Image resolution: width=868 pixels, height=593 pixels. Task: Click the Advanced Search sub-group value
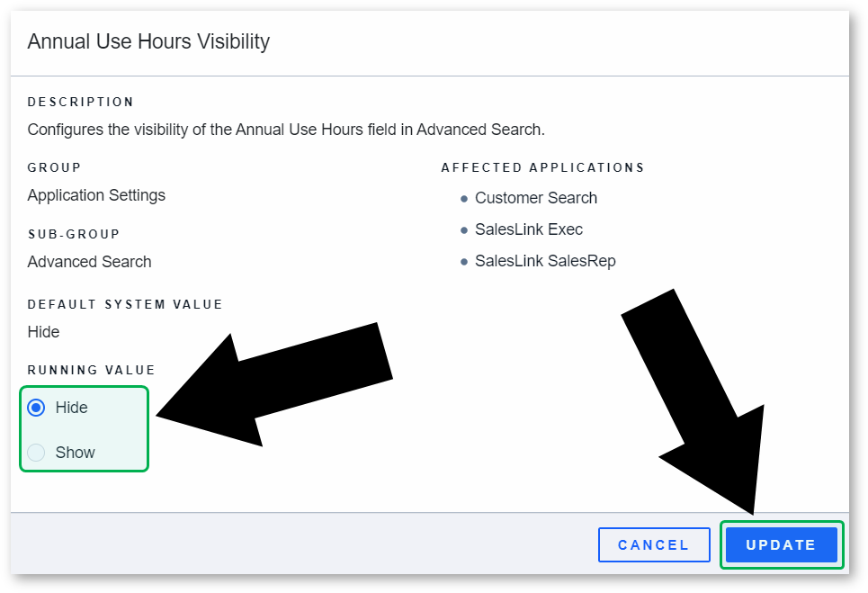tap(89, 261)
